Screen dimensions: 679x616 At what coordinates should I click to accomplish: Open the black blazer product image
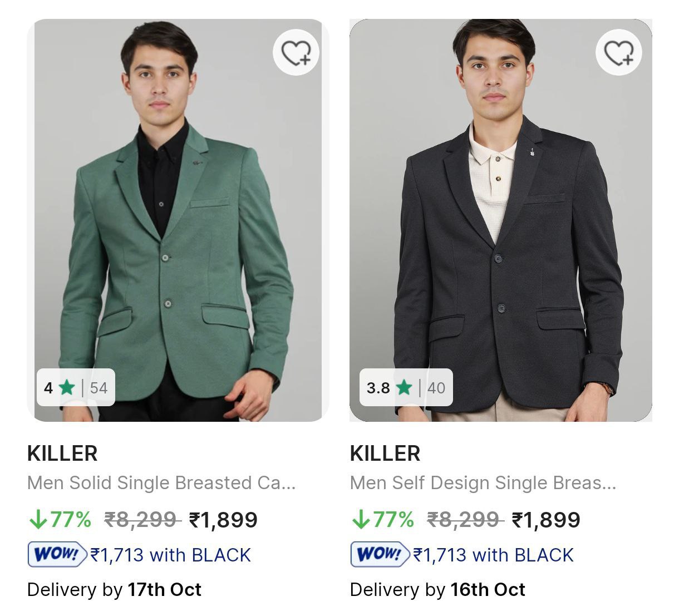[x=501, y=223]
